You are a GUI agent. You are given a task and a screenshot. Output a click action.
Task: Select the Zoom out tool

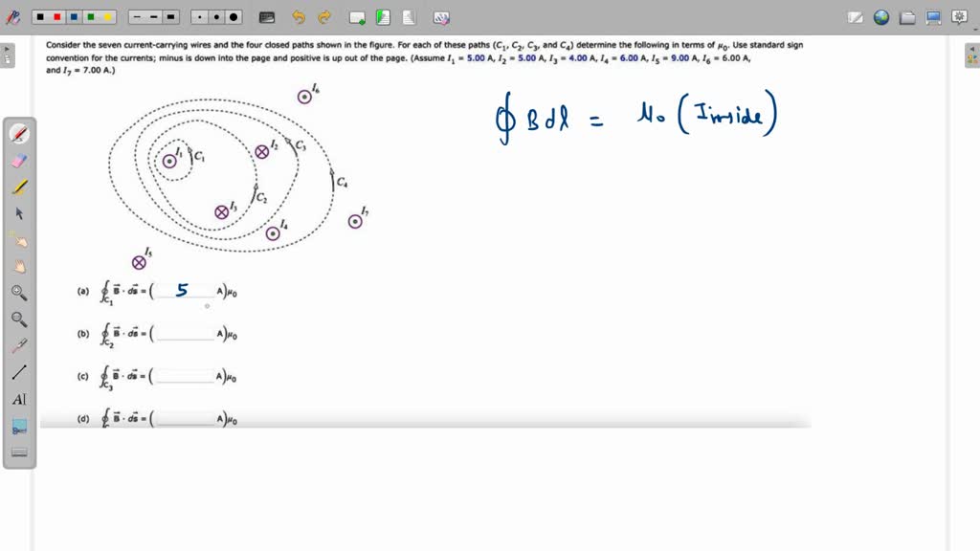[x=19, y=320]
